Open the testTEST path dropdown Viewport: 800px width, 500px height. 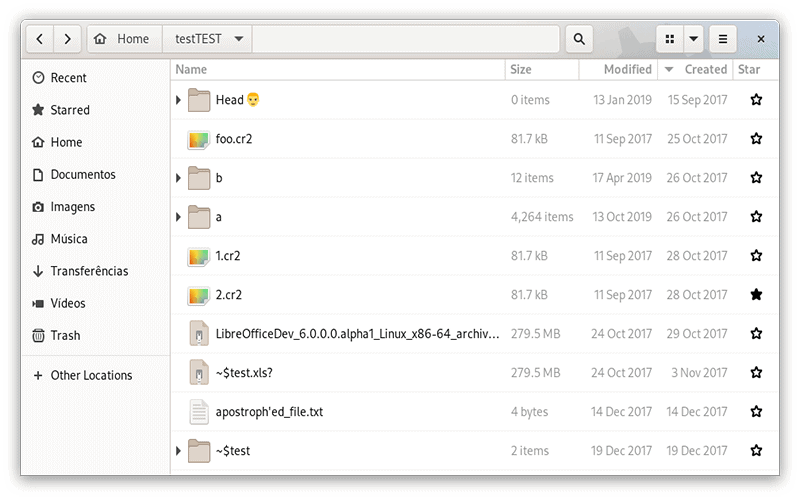coord(238,39)
